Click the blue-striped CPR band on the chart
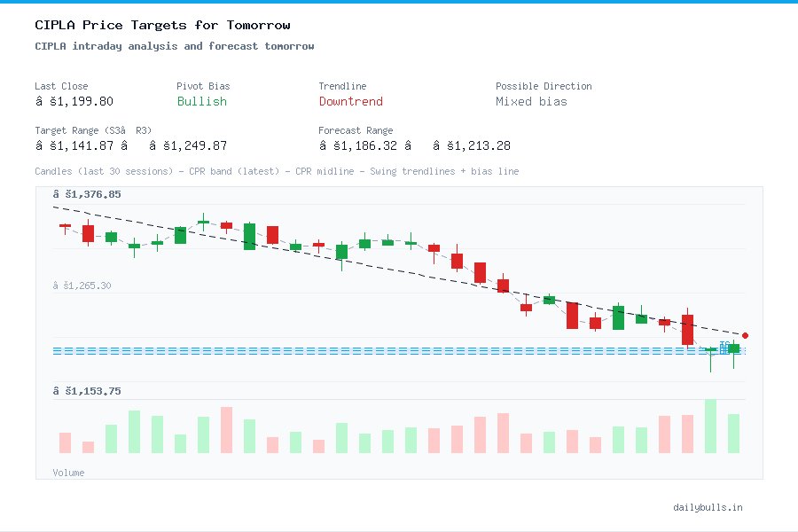The height and width of the screenshot is (532, 798). point(355,348)
